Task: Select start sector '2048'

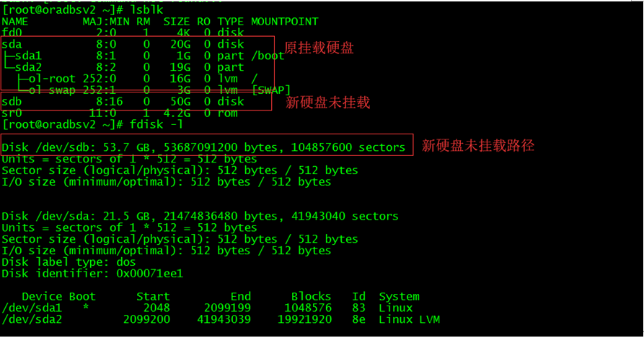Action: (156, 308)
